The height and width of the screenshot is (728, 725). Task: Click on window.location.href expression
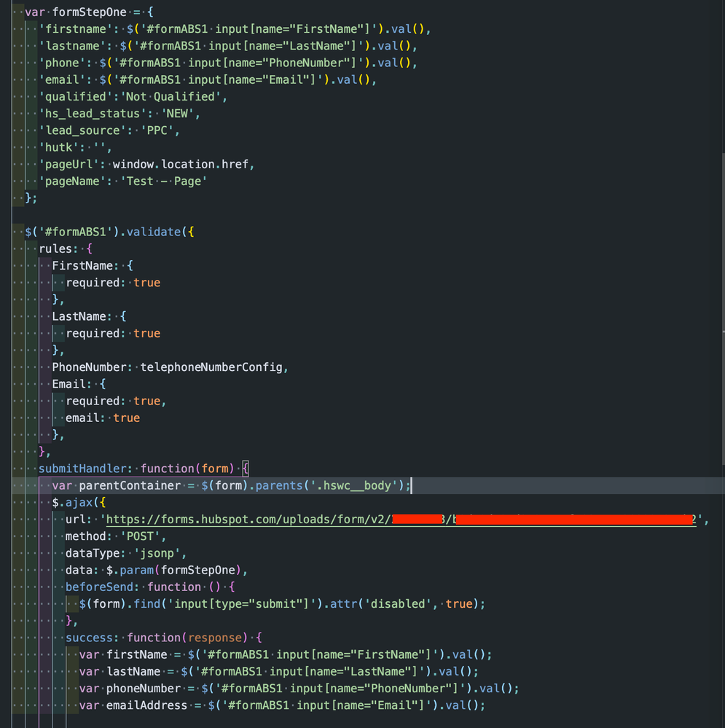coord(182,164)
